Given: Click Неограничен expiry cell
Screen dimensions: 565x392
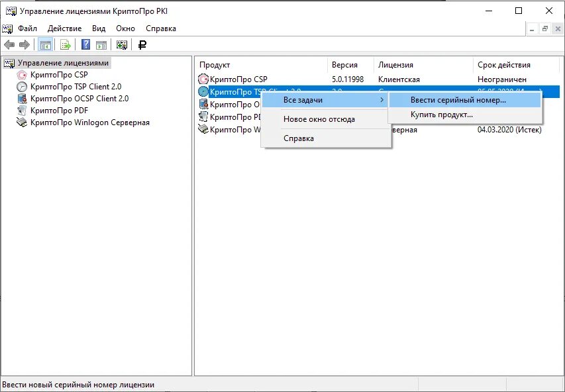Looking at the screenshot, I should tap(502, 79).
